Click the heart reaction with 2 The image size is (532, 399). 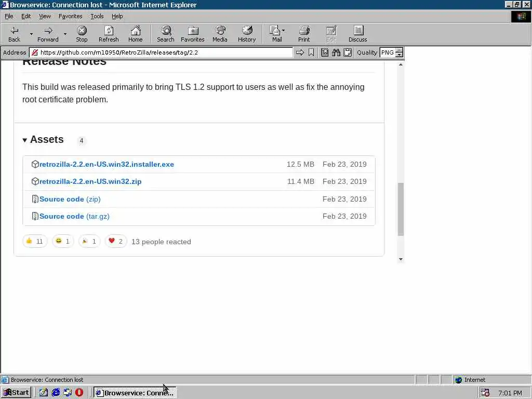(x=116, y=241)
